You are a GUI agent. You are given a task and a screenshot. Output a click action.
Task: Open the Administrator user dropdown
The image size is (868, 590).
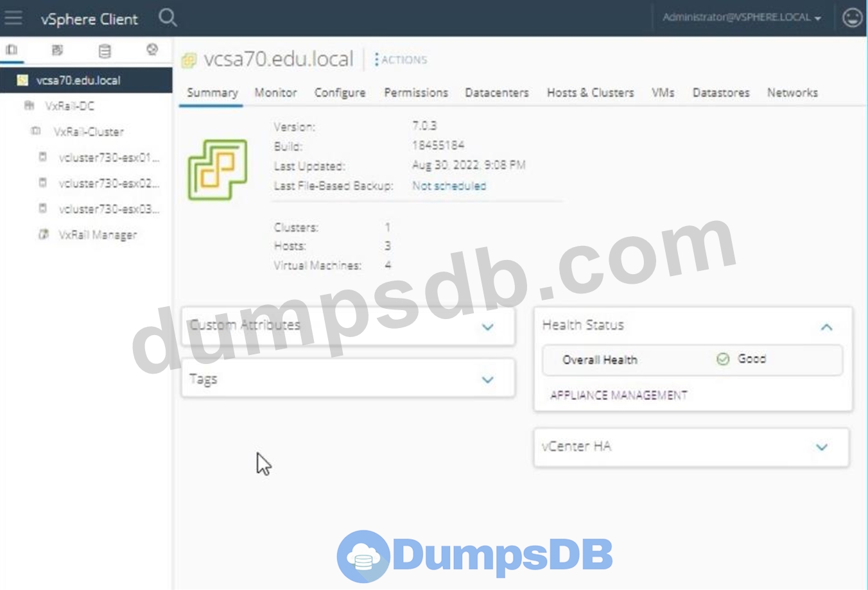point(742,18)
